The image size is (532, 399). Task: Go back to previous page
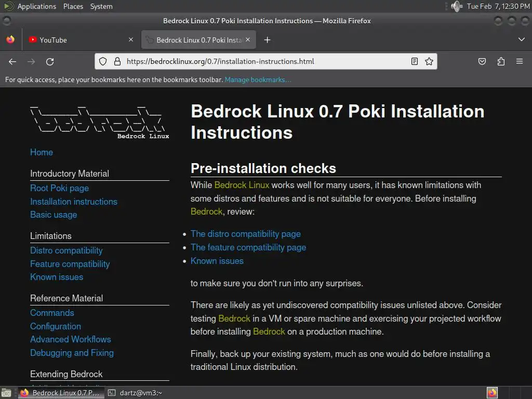point(12,61)
